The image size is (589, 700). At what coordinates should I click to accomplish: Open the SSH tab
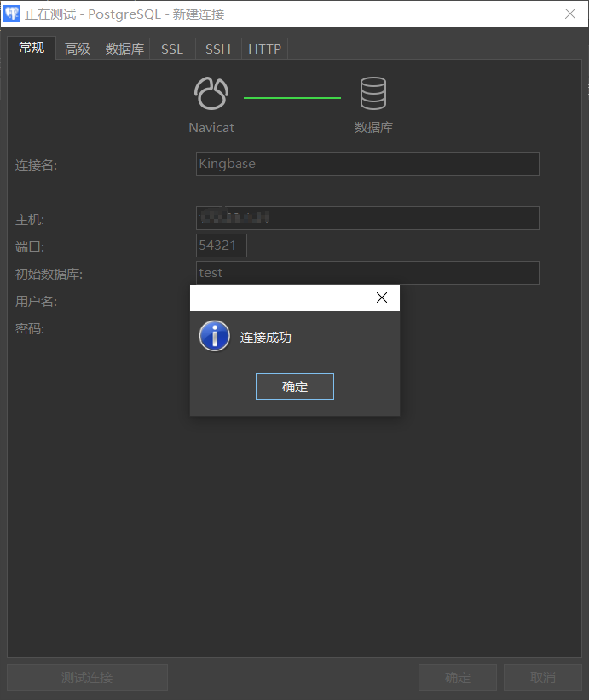(x=218, y=49)
